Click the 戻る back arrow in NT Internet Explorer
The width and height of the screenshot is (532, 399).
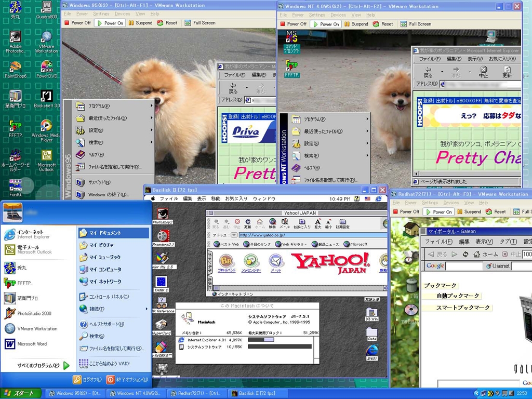click(x=428, y=72)
